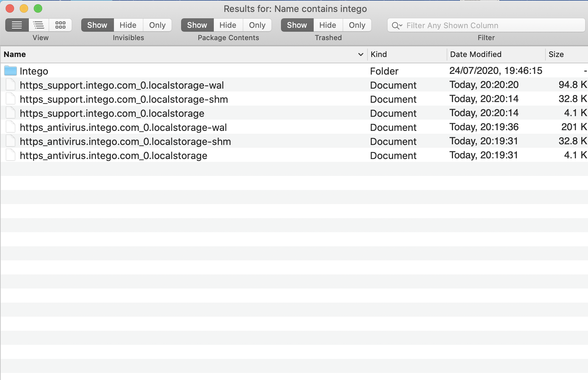The width and height of the screenshot is (588, 380).
Task: Set Invisibles to Only
Action: point(157,25)
